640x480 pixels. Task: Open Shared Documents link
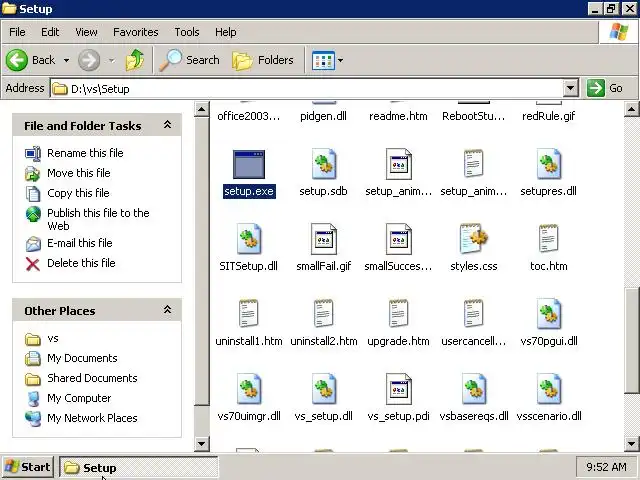(x=92, y=378)
